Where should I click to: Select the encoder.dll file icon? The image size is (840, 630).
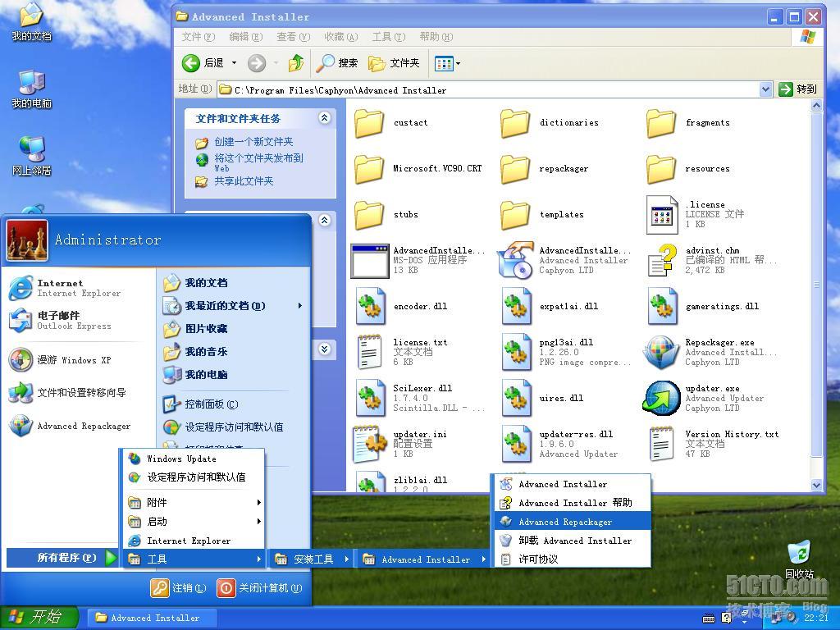click(x=371, y=307)
